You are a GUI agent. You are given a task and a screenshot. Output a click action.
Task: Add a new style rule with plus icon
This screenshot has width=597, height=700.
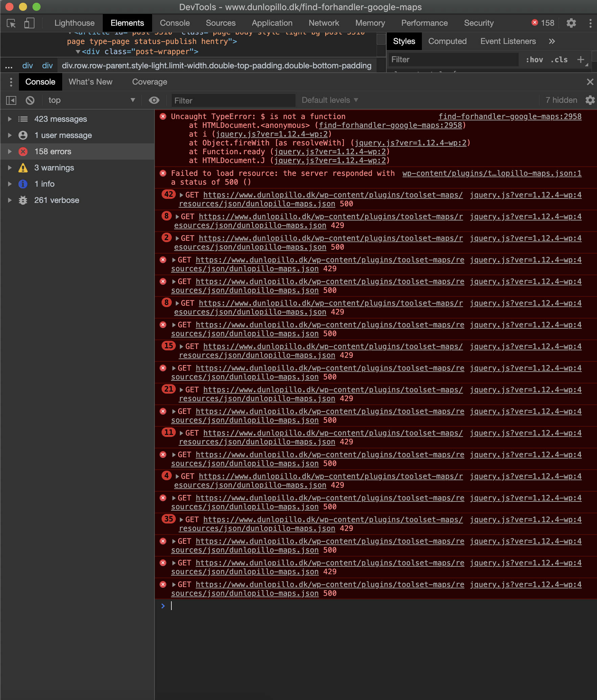coord(581,60)
